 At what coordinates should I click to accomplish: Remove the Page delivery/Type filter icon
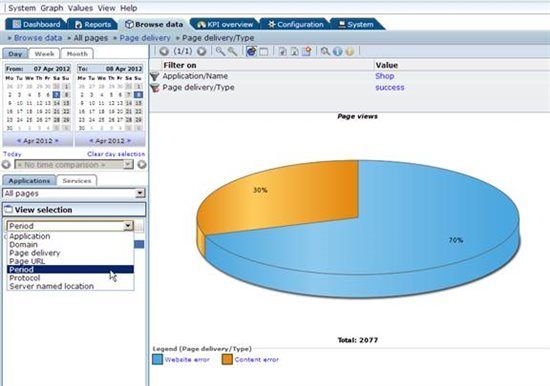[x=155, y=88]
